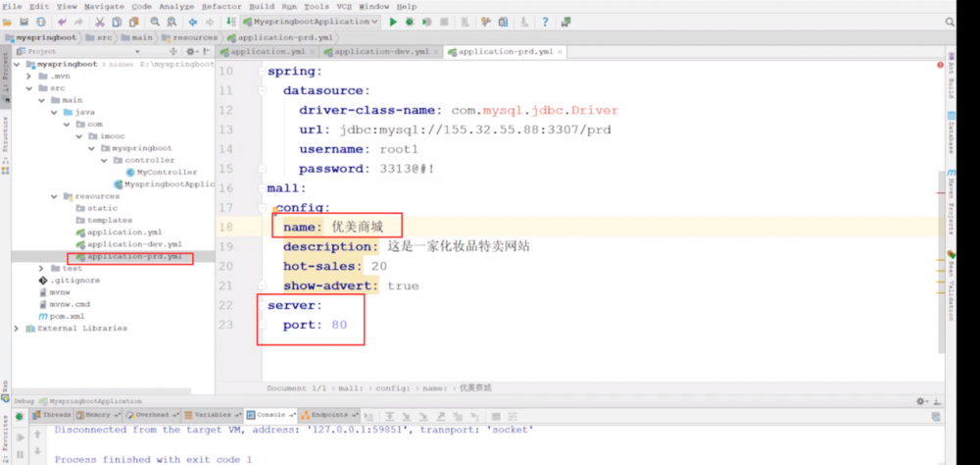
Task: Click the show-advert value true
Action: pyautogui.click(x=403, y=286)
